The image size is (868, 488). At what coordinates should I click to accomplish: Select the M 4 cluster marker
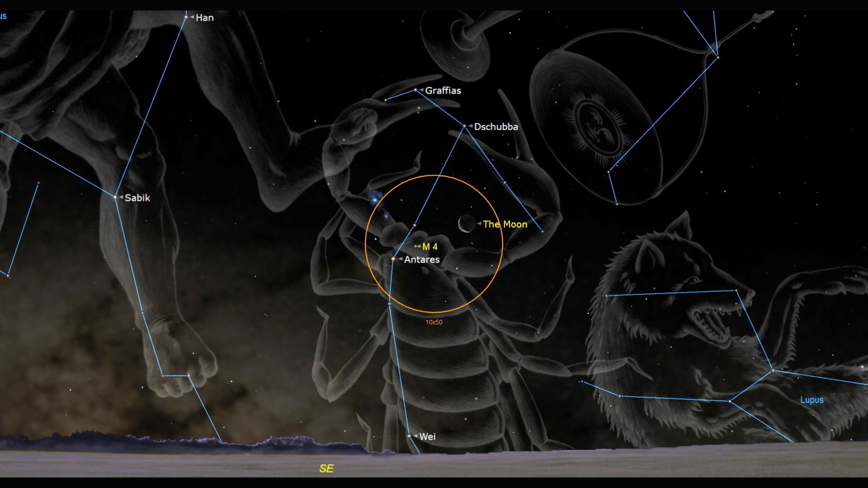click(416, 246)
